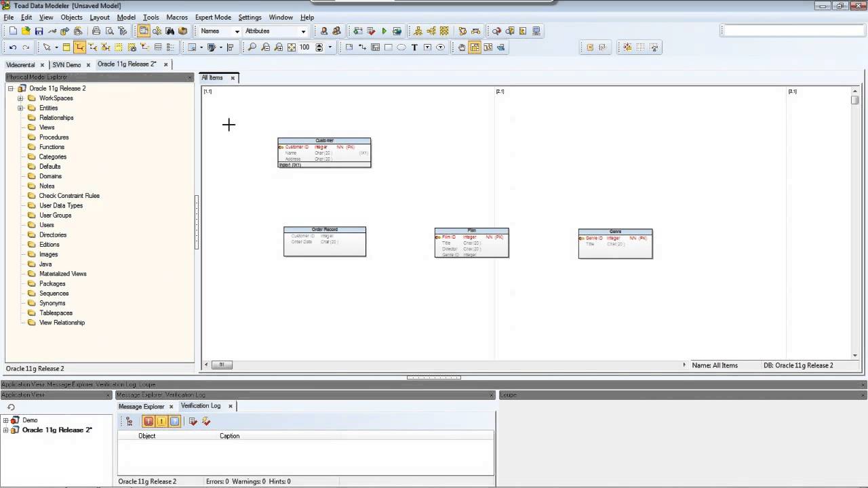Select the Text label T tool
The image size is (868, 488).
coord(414,47)
